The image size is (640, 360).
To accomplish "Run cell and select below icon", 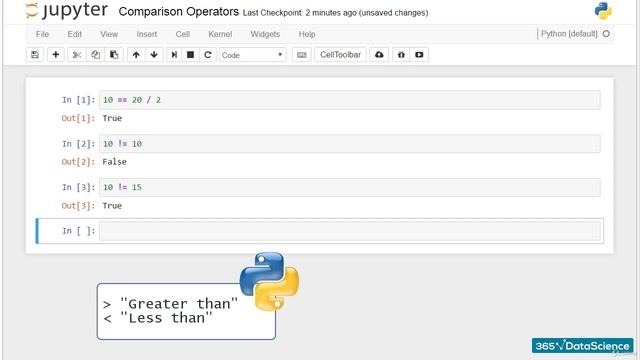I will tap(174, 55).
